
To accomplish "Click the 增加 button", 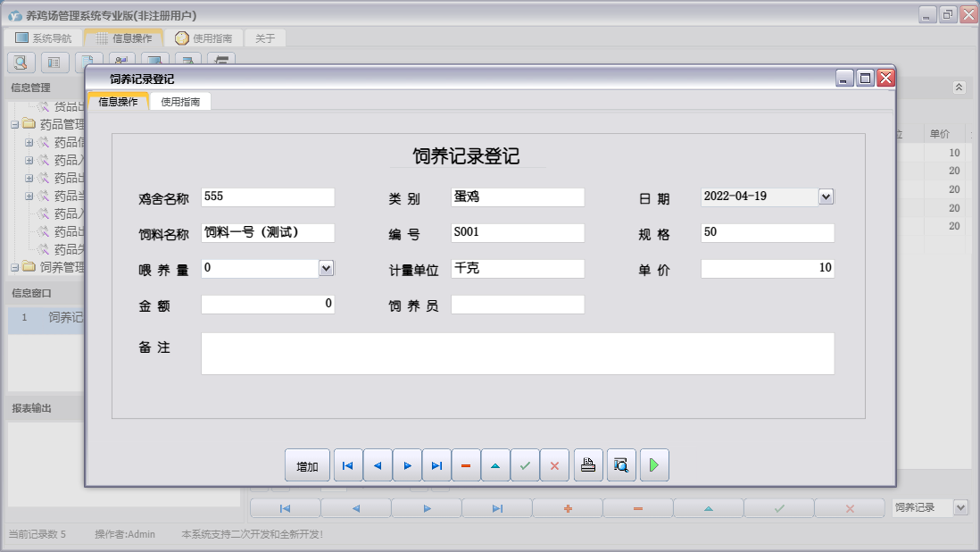I will pos(308,465).
